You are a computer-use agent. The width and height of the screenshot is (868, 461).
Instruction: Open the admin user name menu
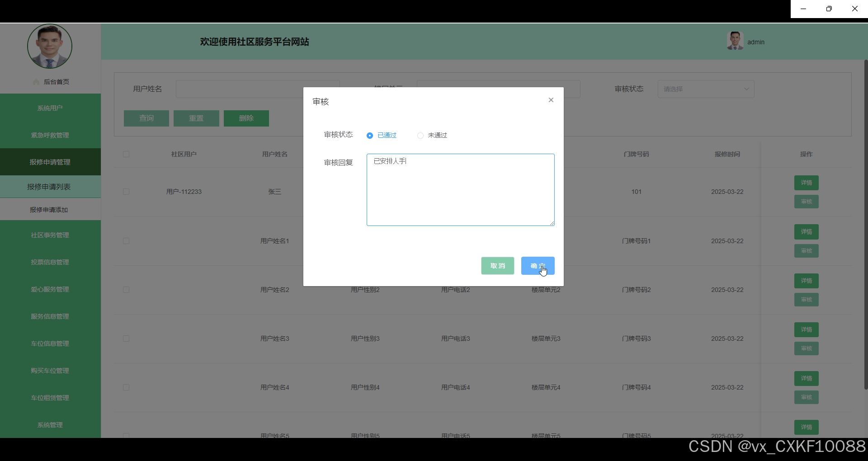coord(756,42)
